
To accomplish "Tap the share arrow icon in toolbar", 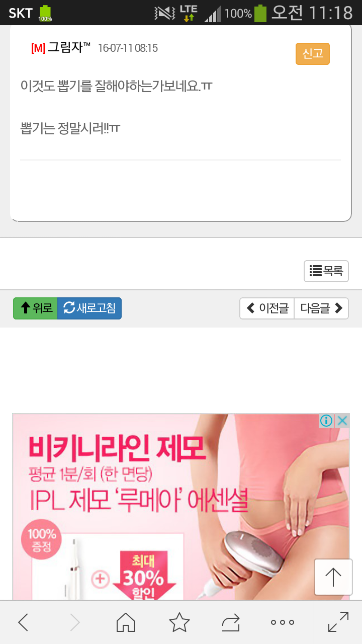I will [231, 623].
